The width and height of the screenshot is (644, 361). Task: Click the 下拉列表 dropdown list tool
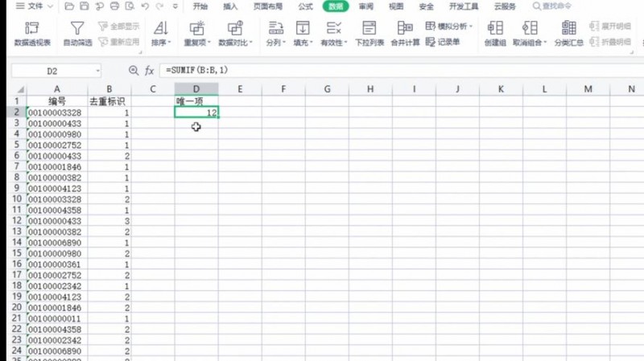(369, 34)
